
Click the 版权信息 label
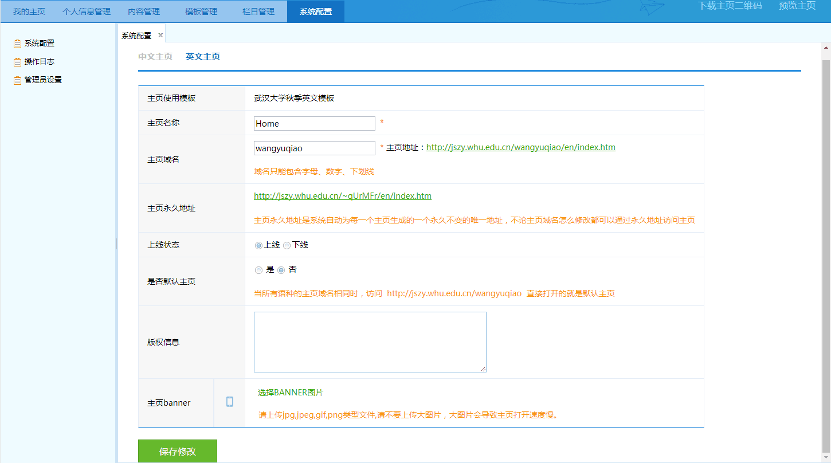[163, 342]
